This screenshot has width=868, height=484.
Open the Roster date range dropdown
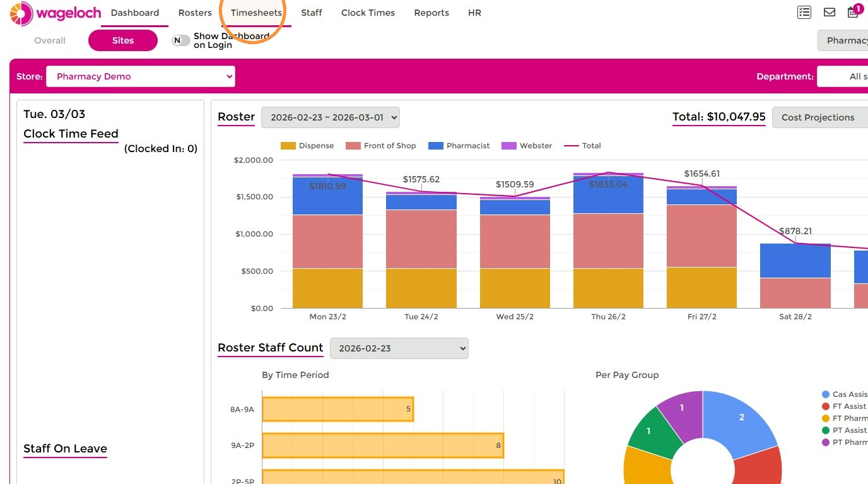click(331, 117)
